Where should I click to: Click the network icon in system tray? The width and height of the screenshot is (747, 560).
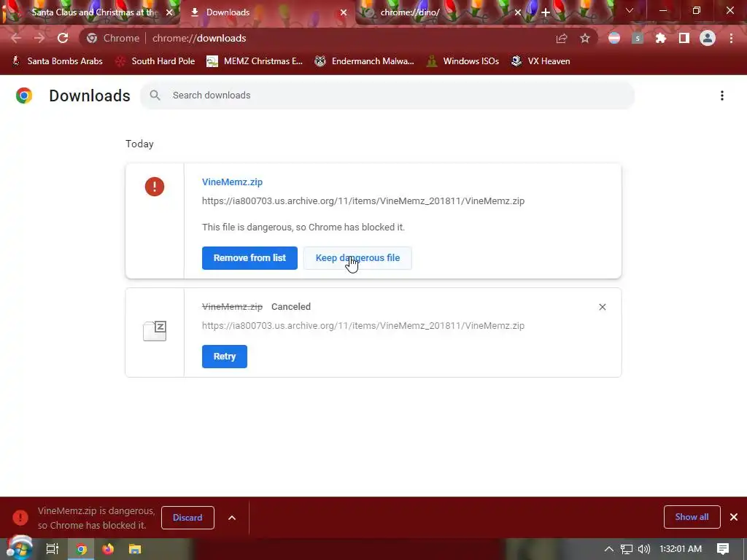point(627,549)
